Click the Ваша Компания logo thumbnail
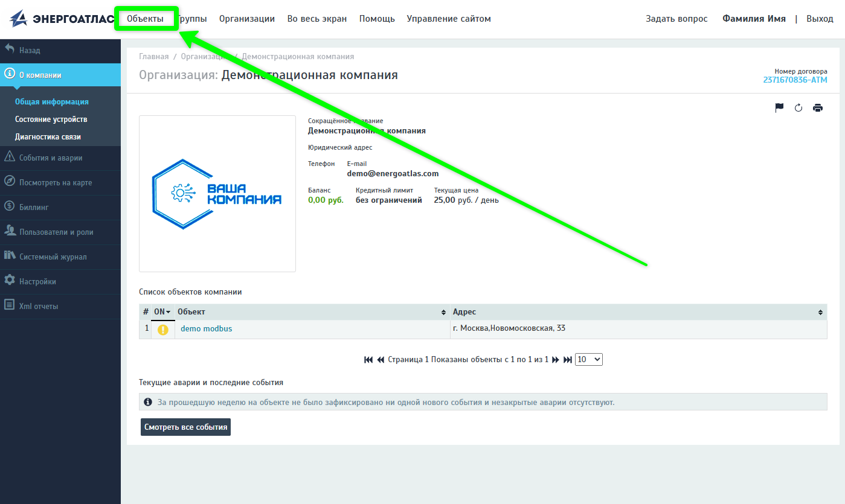Screen dimensions: 845x504 tap(217, 194)
